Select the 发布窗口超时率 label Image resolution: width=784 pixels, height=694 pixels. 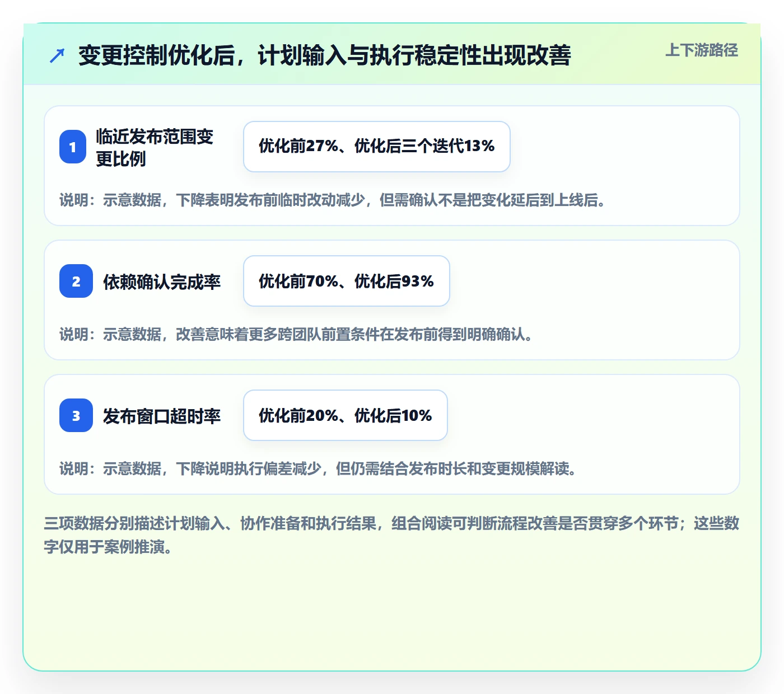[x=162, y=416]
